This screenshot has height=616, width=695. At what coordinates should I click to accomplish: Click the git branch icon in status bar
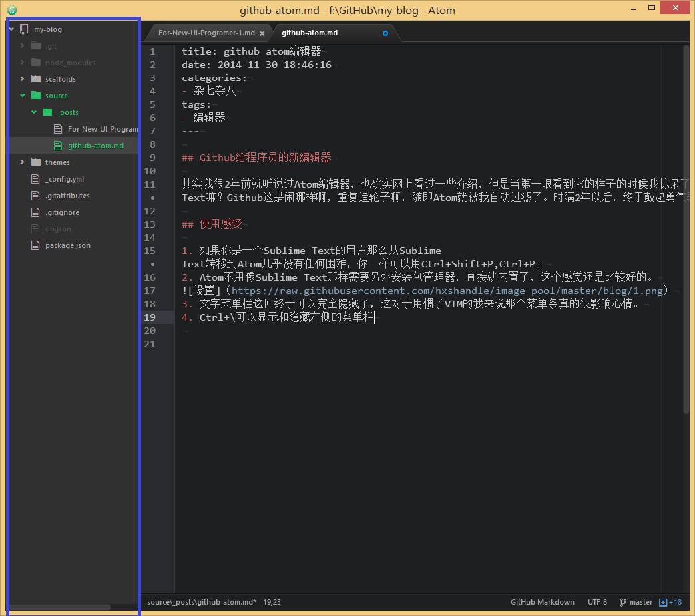tap(622, 602)
